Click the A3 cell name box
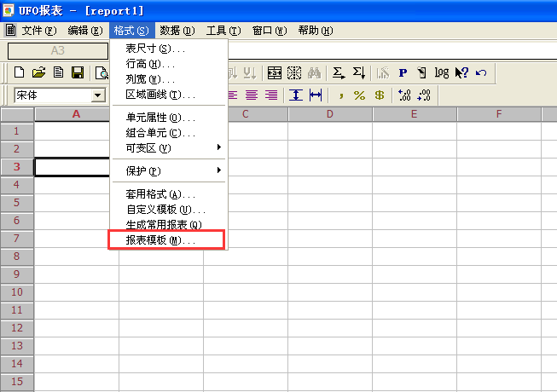The height and width of the screenshot is (392, 557). (x=58, y=51)
